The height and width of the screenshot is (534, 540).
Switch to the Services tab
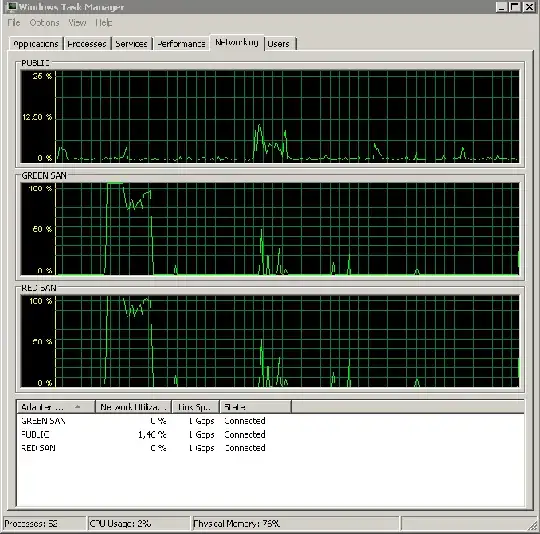[x=131, y=44]
